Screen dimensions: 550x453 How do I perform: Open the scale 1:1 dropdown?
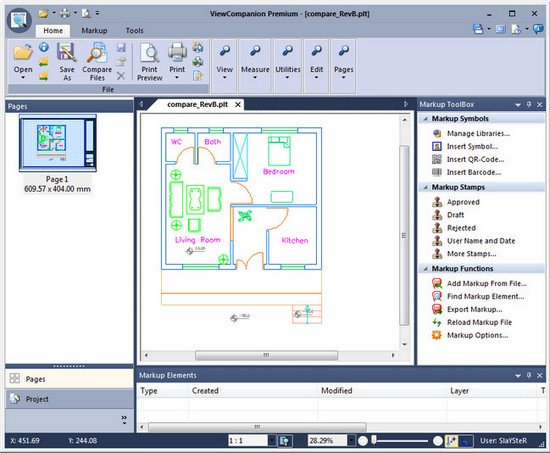point(272,441)
